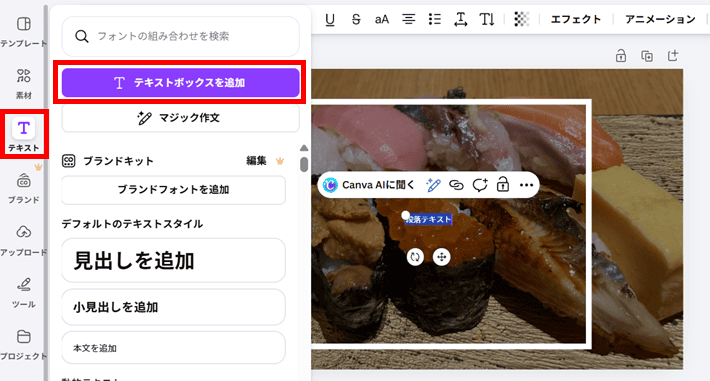710x381 pixels.
Task: Click the Canva AI round logo icon
Action: [330, 185]
